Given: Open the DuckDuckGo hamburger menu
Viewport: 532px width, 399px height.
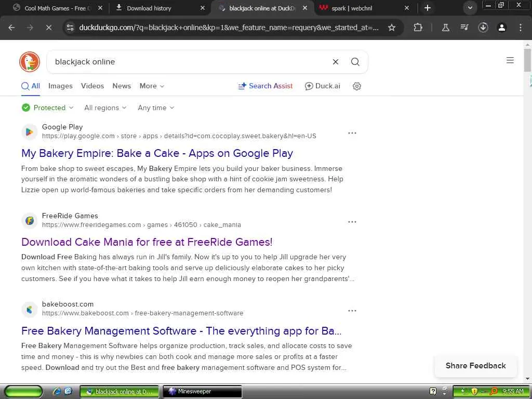Looking at the screenshot, I should click(510, 60).
